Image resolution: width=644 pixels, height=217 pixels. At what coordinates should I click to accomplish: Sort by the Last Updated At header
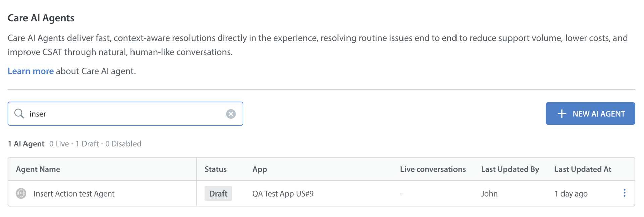[x=583, y=169]
